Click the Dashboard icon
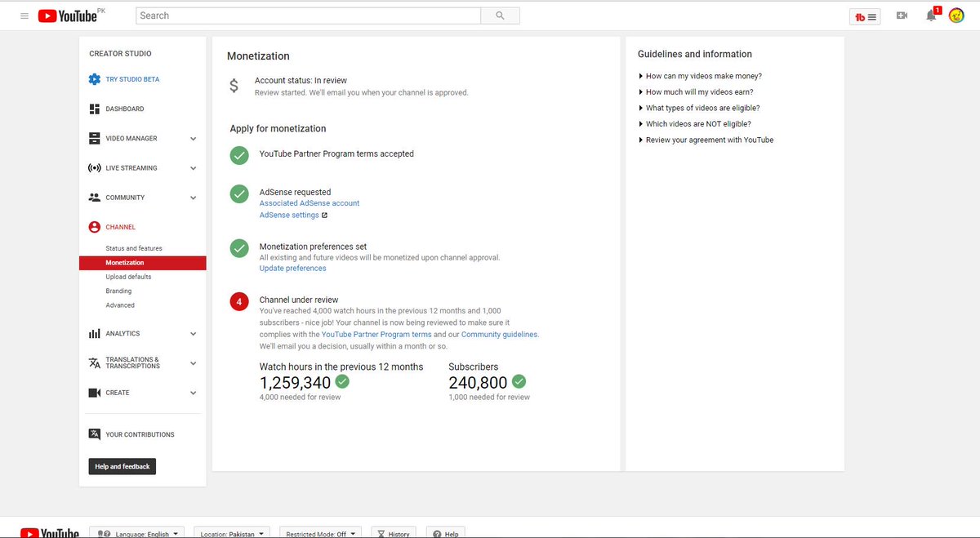 coord(95,109)
